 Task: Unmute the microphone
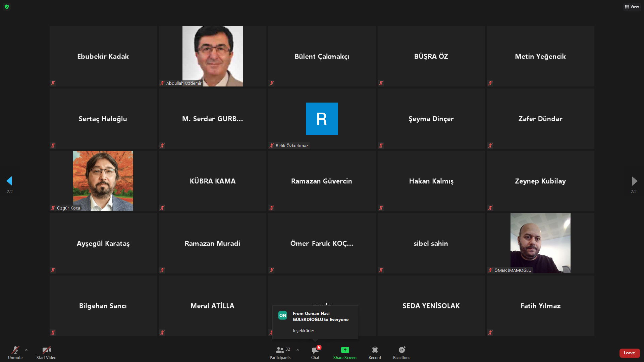tap(15, 350)
